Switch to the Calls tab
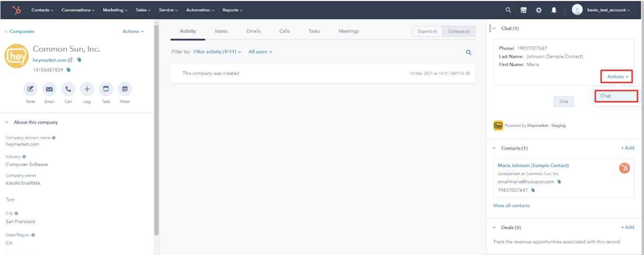 tap(285, 31)
